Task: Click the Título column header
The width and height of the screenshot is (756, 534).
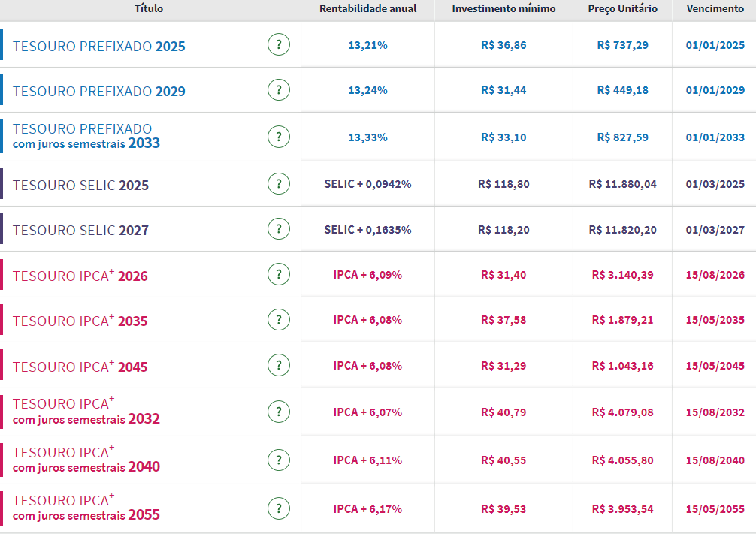Action: (x=149, y=9)
